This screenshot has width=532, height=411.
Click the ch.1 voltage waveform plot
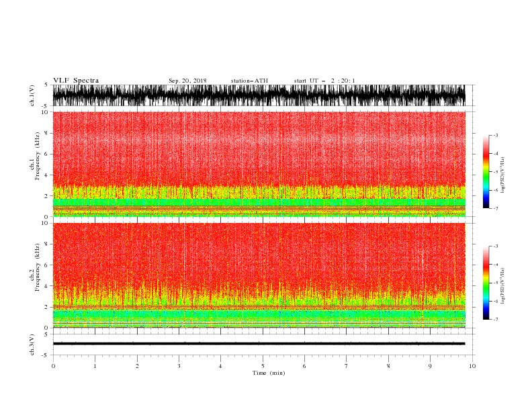259,95
